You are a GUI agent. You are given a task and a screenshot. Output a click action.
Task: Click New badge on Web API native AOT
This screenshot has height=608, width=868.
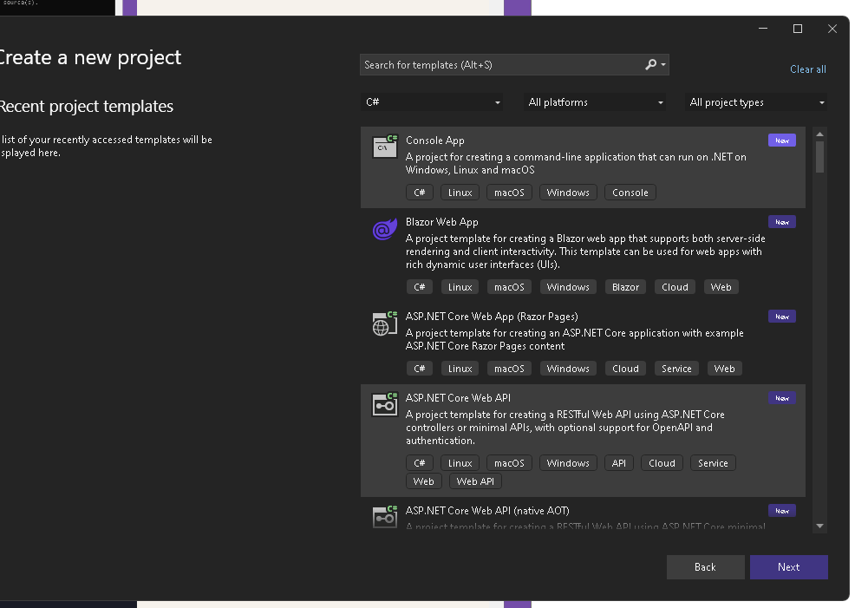(x=782, y=511)
